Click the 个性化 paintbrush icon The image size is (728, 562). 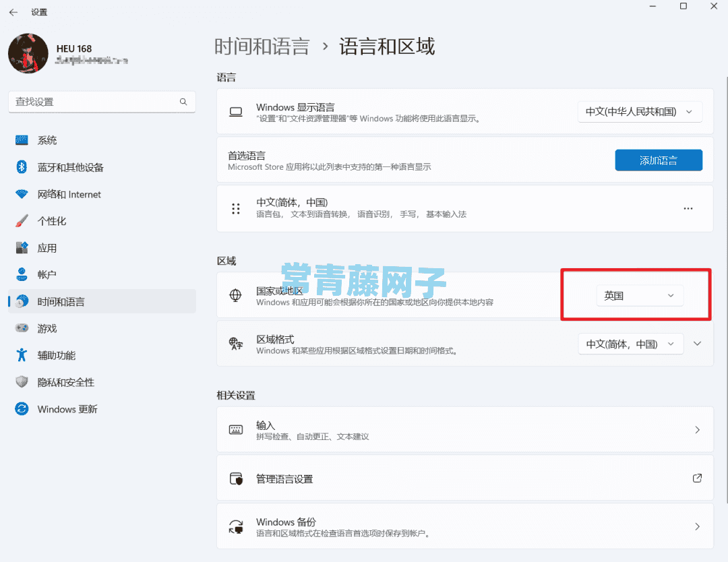pos(22,221)
